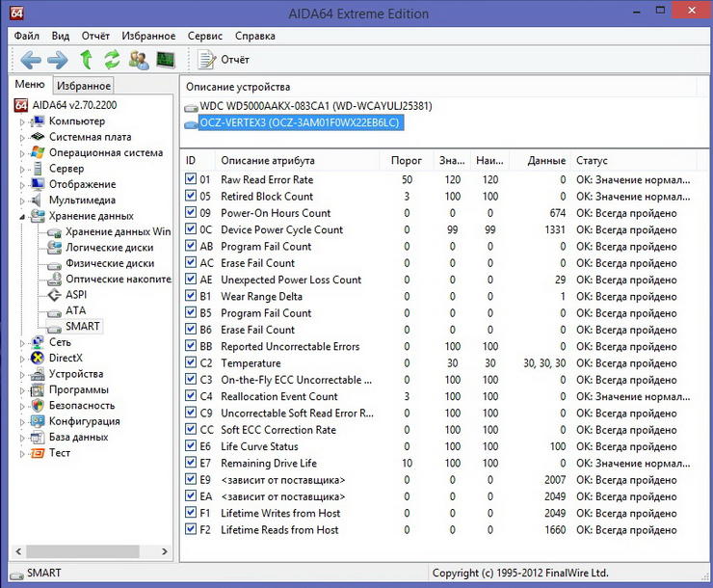Viewport: 713px width, 588px height.
Task: Uncheck the 01 Raw Read Error Rate checkbox
Action: click(191, 178)
